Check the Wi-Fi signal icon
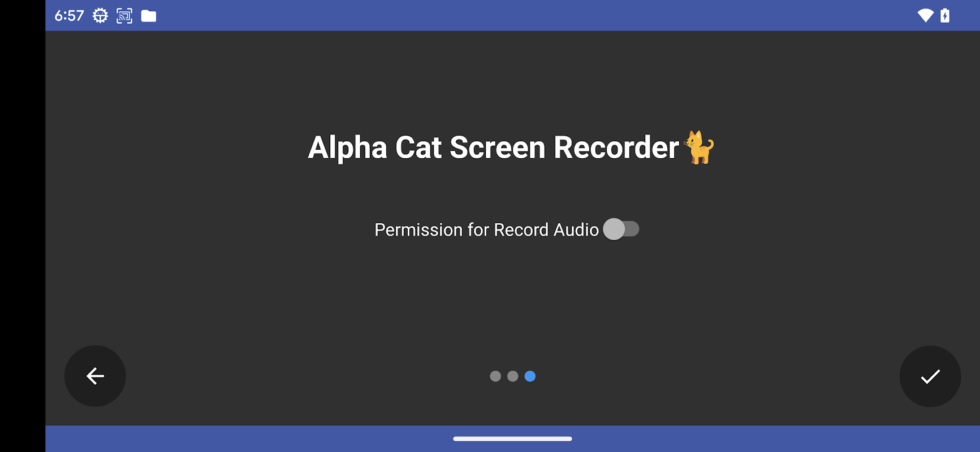The height and width of the screenshot is (452, 980). (926, 15)
